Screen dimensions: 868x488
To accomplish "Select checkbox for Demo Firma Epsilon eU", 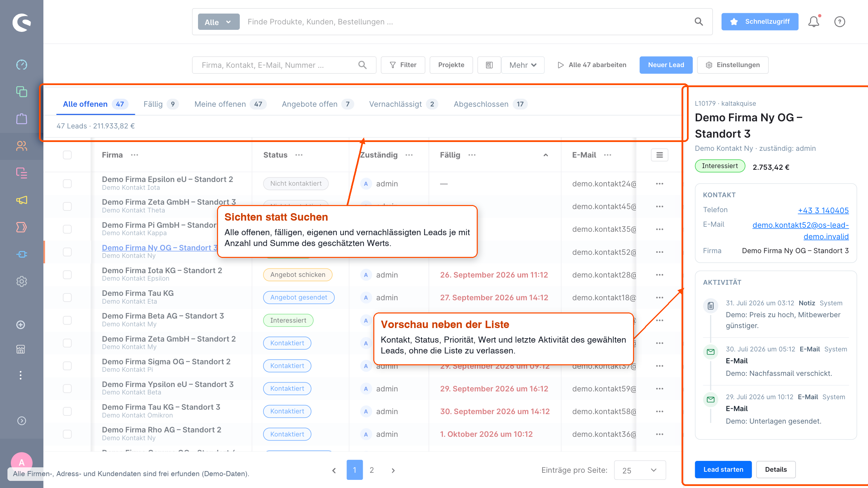I will tap(67, 183).
